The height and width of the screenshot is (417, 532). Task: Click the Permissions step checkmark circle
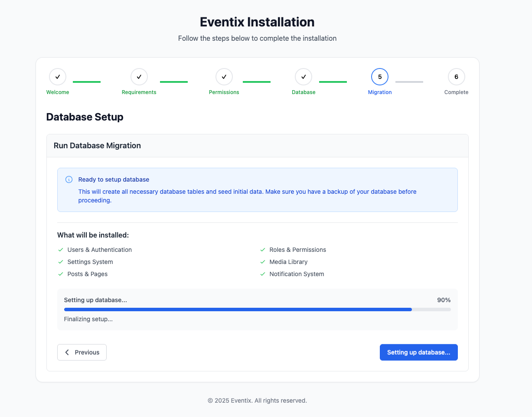coord(224,76)
